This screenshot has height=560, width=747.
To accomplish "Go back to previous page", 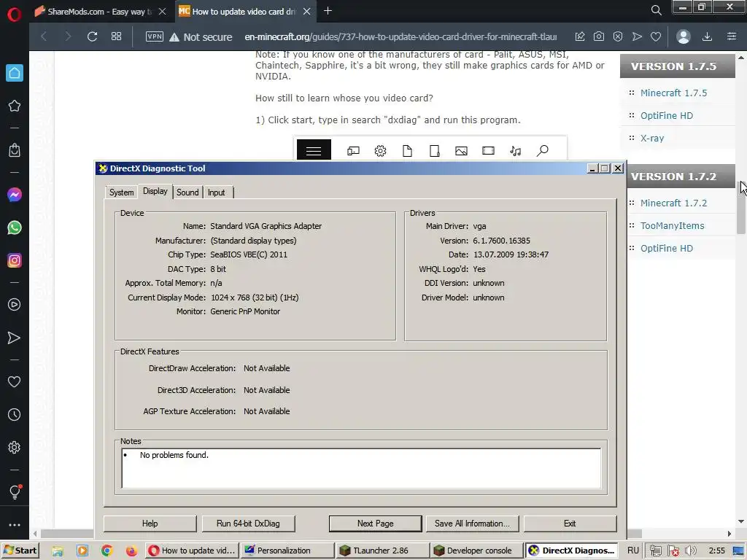I will point(44,36).
